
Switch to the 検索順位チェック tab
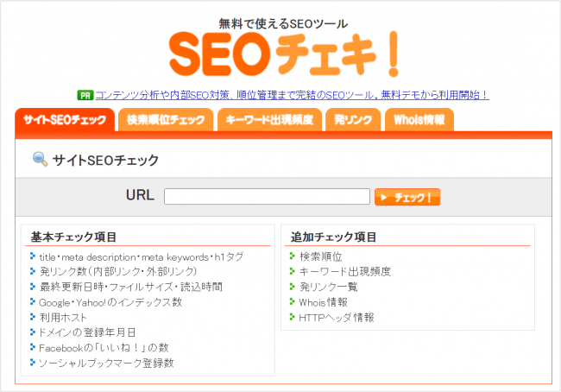click(165, 120)
